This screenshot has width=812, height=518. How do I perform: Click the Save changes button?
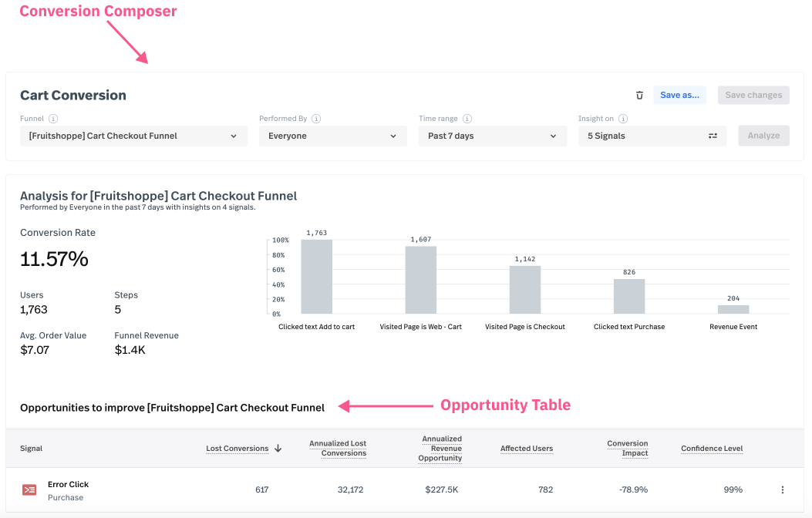click(x=753, y=95)
